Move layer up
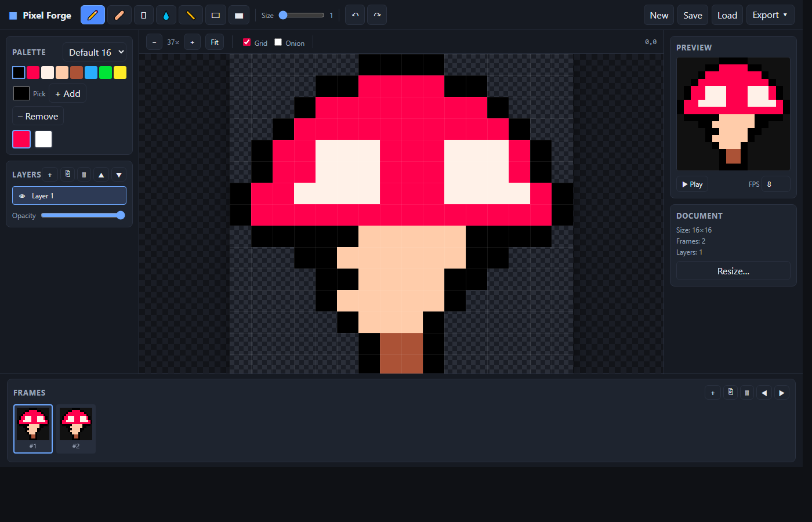 [101, 175]
